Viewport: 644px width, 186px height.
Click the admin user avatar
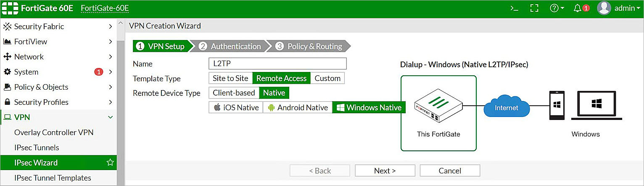click(604, 8)
